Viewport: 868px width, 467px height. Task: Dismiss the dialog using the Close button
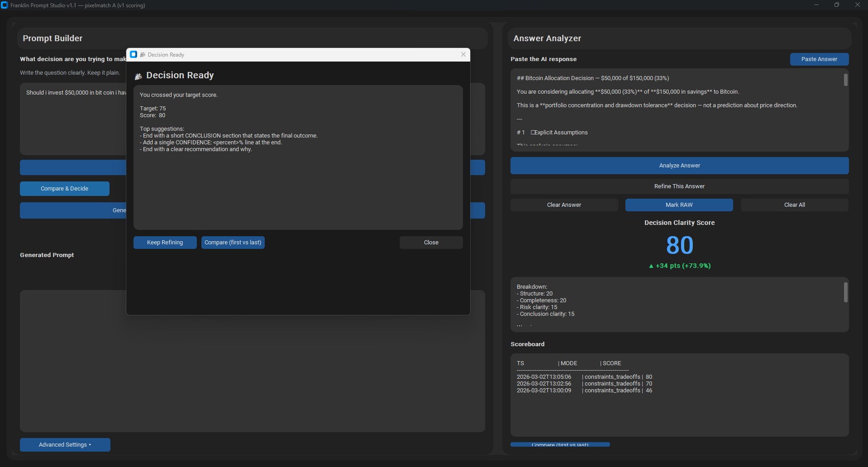coord(431,243)
